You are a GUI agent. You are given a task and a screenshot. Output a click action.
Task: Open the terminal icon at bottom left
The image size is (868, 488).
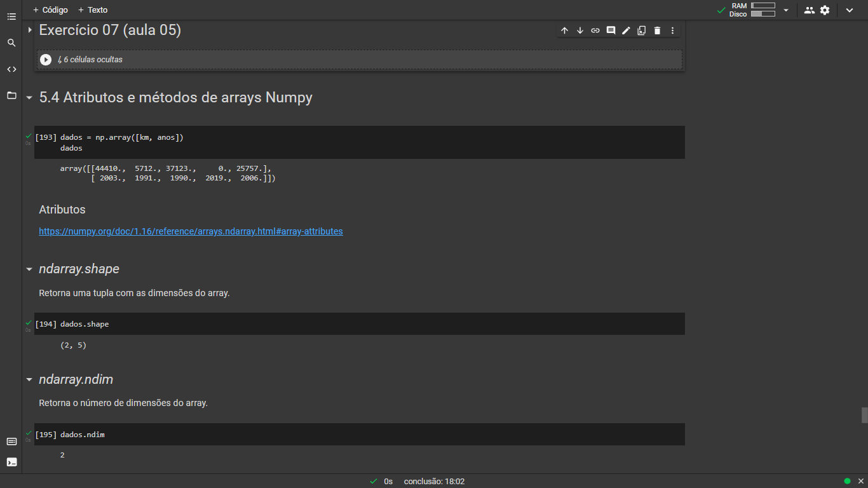click(11, 462)
